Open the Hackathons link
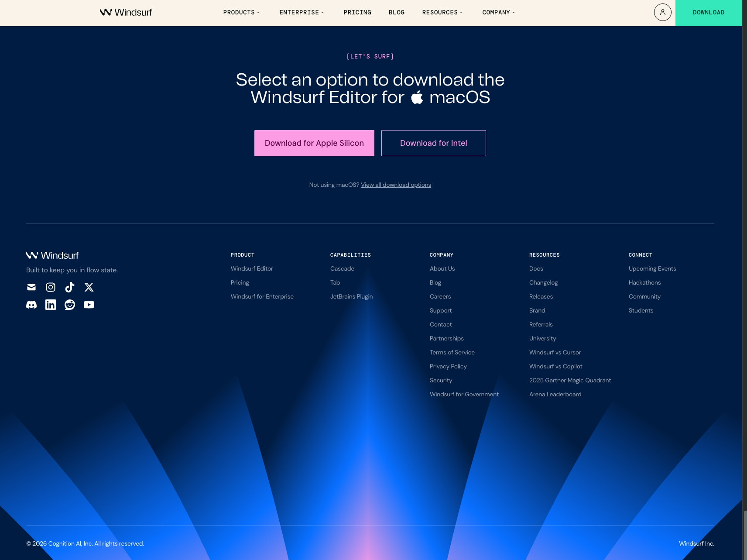This screenshot has width=747, height=560. click(x=644, y=282)
